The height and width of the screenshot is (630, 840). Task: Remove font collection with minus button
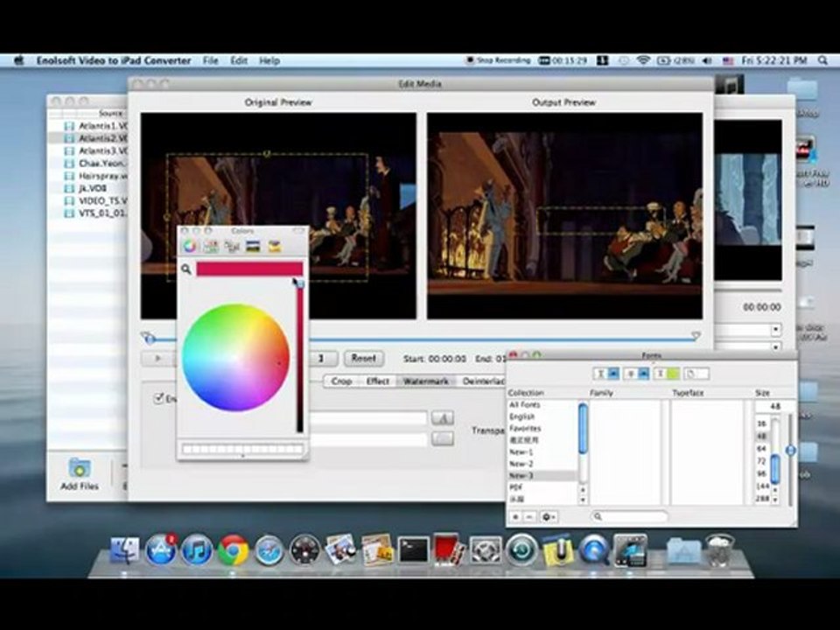(528, 517)
